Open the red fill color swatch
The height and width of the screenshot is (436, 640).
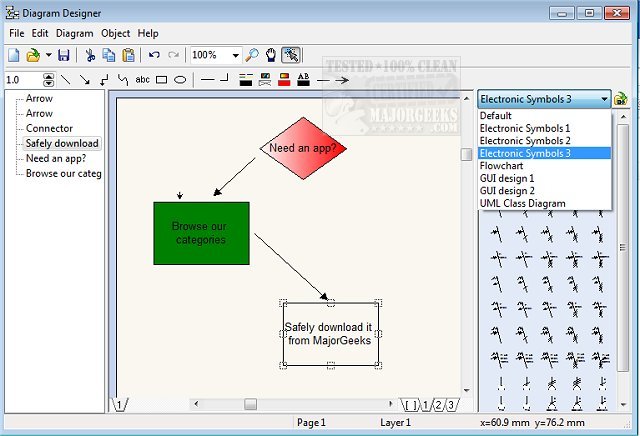point(284,80)
